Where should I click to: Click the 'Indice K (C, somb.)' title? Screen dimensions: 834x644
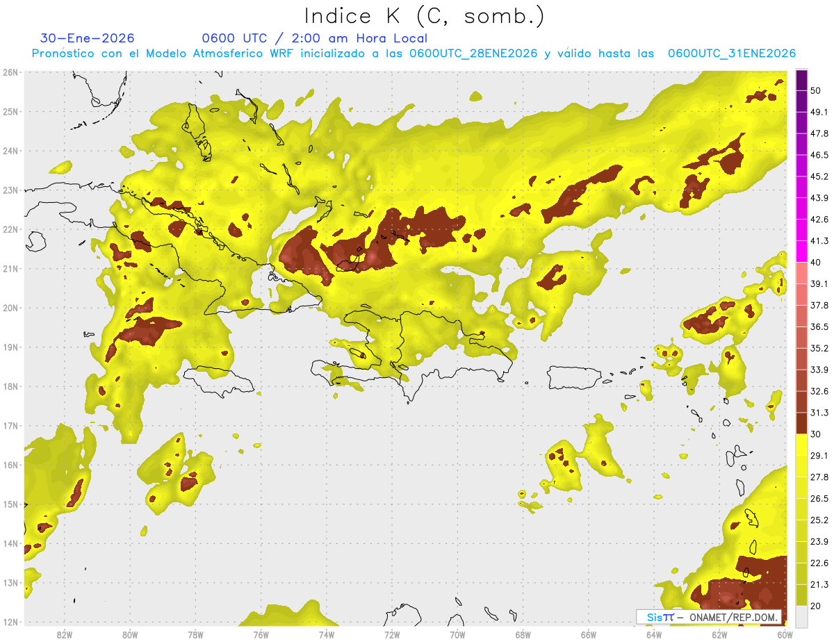(x=424, y=16)
